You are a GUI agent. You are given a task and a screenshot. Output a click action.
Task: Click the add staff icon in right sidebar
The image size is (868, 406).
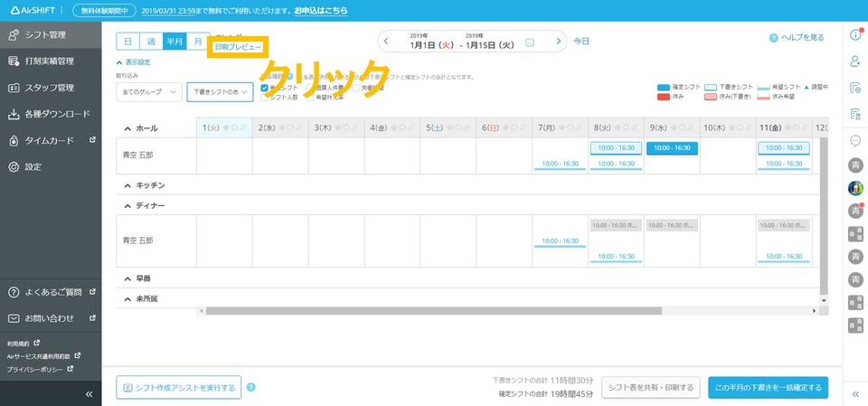coord(855,61)
